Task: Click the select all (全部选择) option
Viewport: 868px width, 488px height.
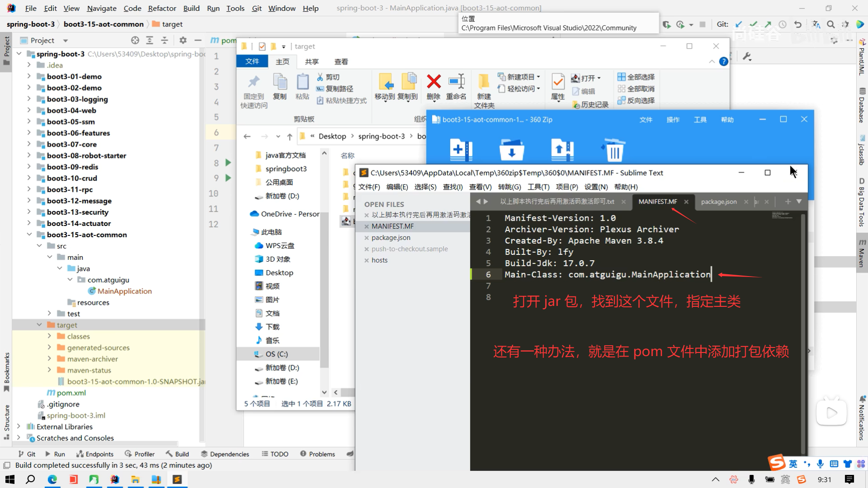Action: click(x=636, y=77)
